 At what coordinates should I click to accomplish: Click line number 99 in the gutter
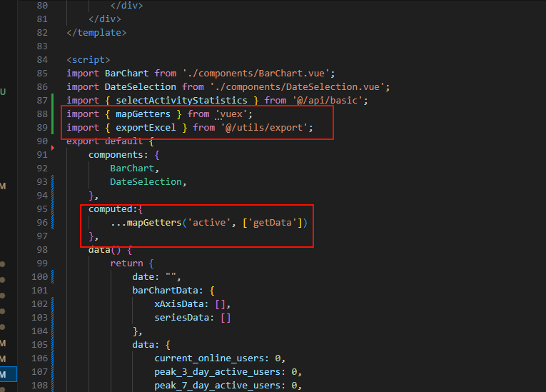coord(42,263)
